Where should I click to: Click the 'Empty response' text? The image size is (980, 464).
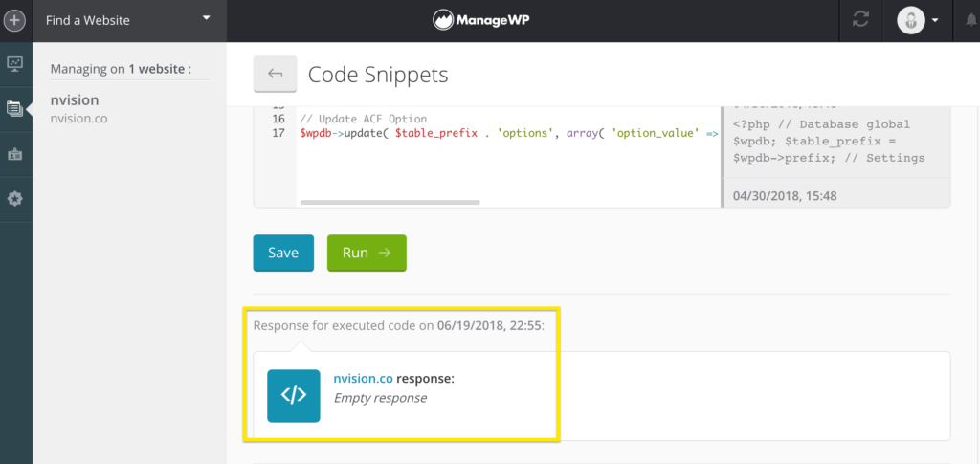380,398
